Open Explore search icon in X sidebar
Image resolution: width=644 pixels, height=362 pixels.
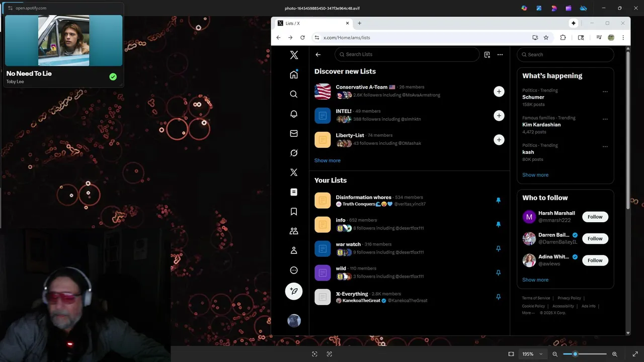tap(294, 94)
